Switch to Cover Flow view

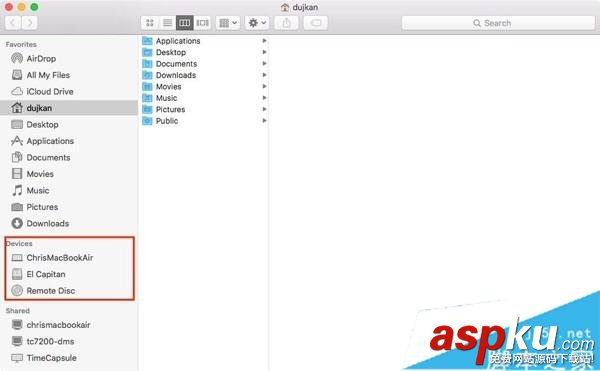click(x=202, y=23)
